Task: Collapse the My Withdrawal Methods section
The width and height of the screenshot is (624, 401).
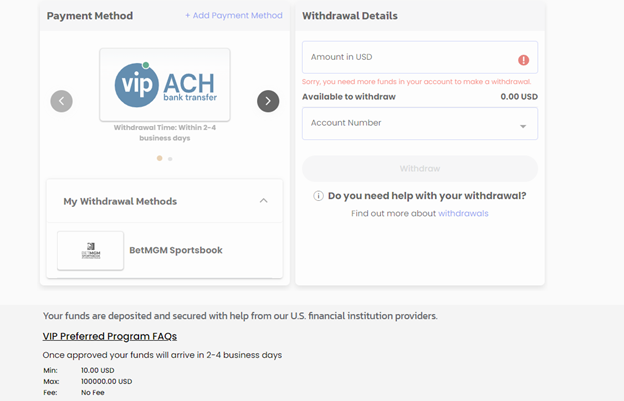Action: [263, 201]
